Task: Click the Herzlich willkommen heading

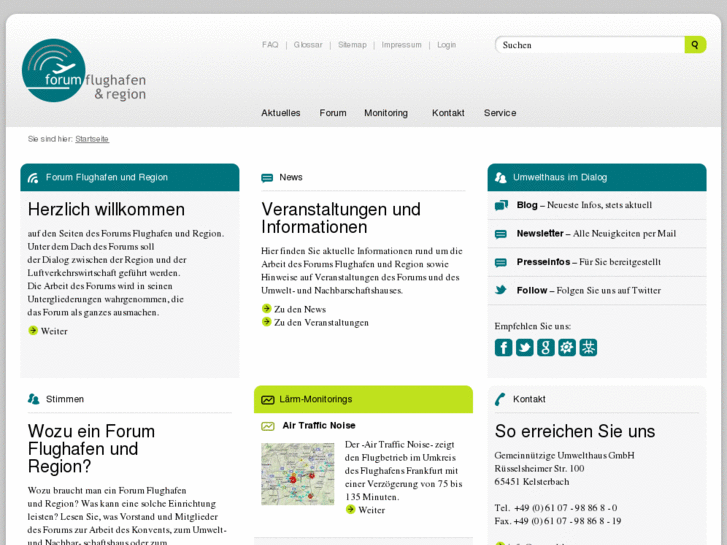Action: 106,209
